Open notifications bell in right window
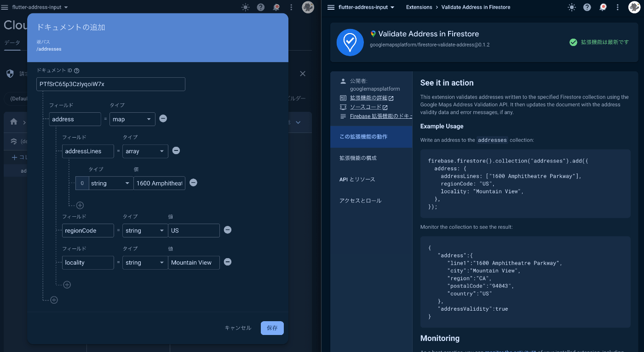 [x=603, y=7]
